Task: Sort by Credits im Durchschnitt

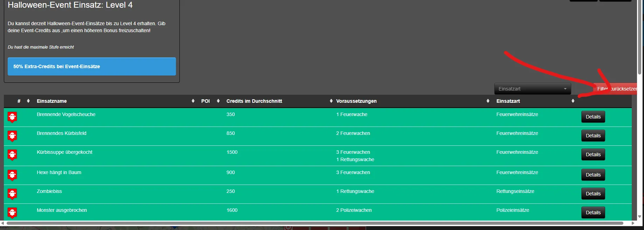Action: [254, 101]
